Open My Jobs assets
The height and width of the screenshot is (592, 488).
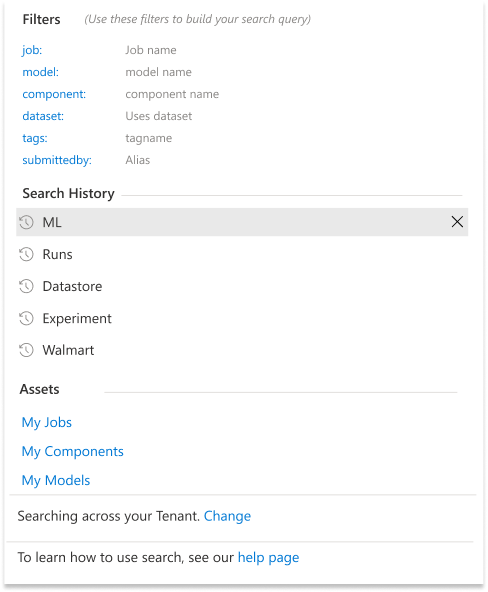[47, 422]
